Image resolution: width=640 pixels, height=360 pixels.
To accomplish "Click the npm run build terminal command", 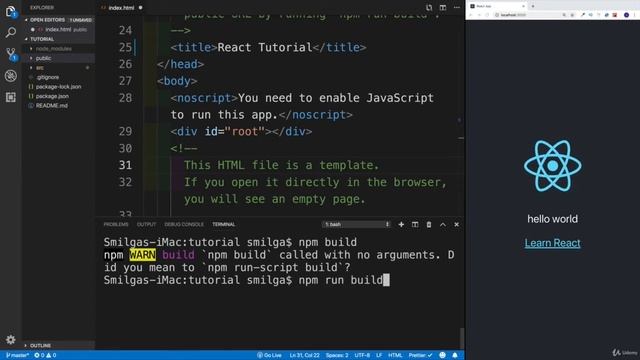I will [341, 280].
